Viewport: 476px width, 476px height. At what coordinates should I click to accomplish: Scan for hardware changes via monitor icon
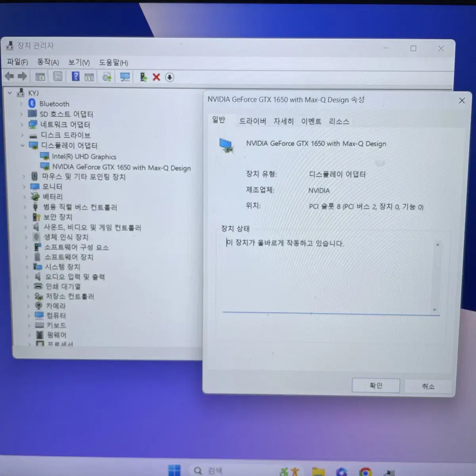125,77
